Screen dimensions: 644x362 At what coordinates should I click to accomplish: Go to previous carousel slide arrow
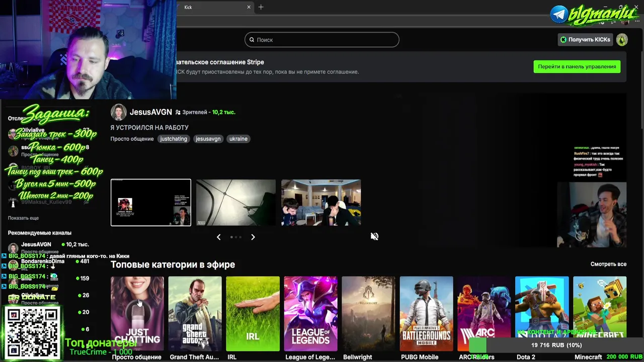point(218,237)
